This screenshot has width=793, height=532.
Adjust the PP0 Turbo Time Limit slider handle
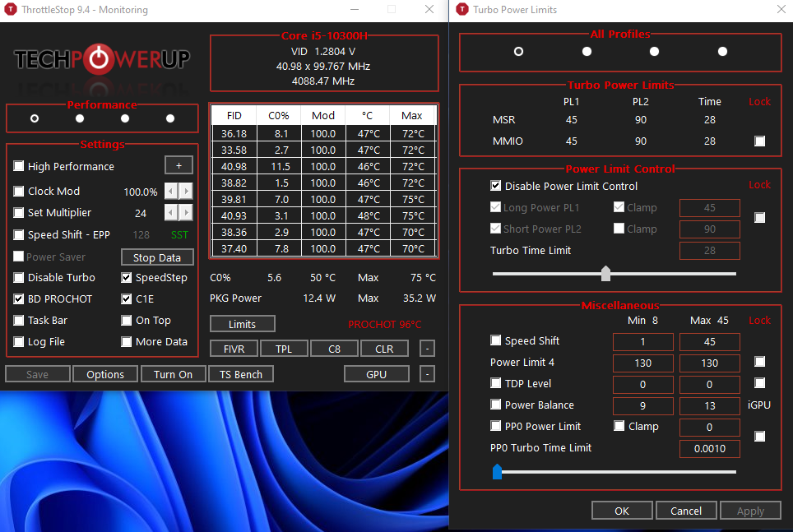(497, 471)
